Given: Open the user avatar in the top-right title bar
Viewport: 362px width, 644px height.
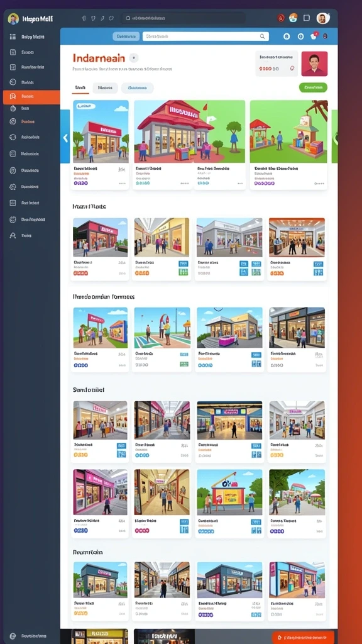Looking at the screenshot, I should (322, 18).
